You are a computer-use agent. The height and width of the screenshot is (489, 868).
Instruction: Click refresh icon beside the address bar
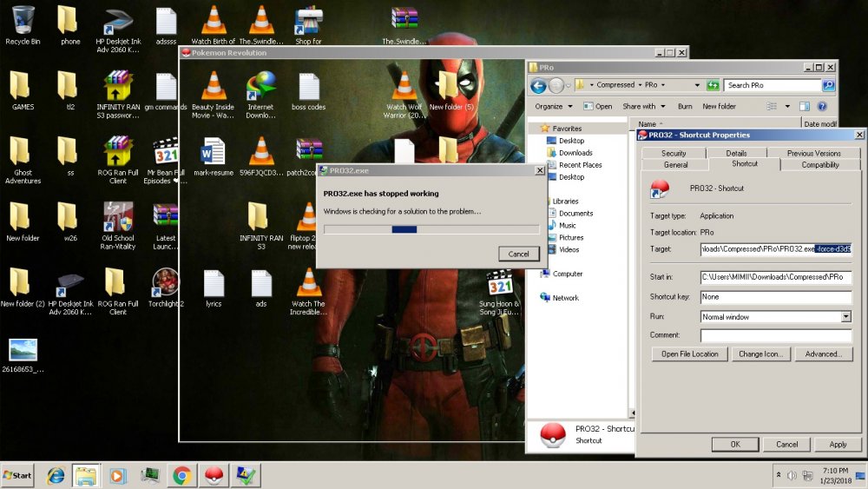pos(713,85)
